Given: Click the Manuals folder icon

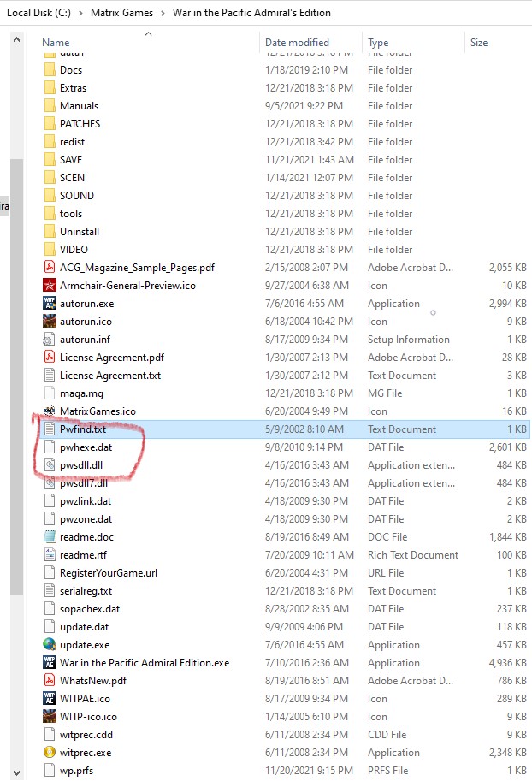Looking at the screenshot, I should pyautogui.click(x=50, y=105).
